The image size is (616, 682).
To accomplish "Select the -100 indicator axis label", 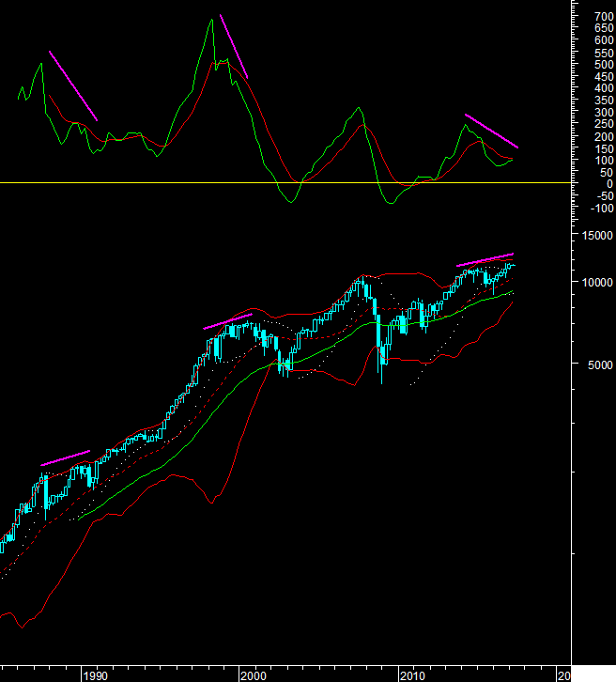I will [602, 209].
